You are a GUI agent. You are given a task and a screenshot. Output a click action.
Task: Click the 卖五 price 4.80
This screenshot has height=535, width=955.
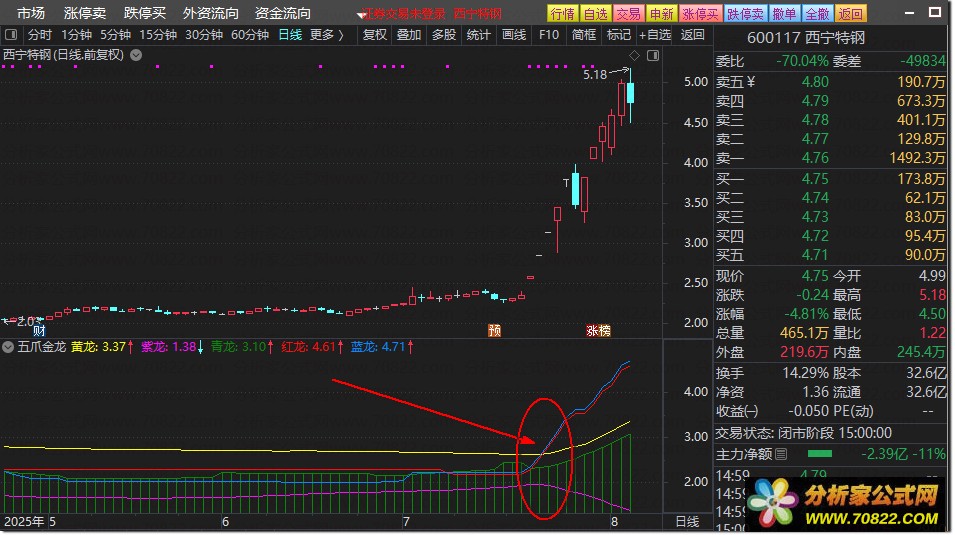coord(815,82)
